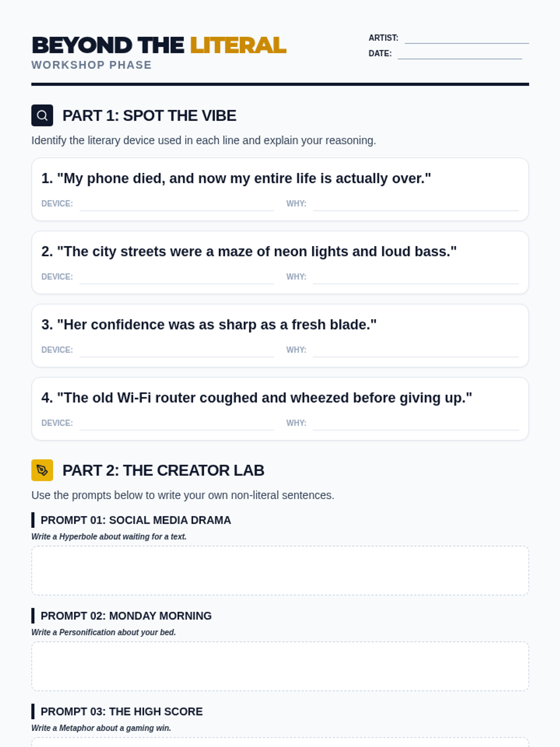Image resolution: width=560 pixels, height=747 pixels.
Task: Click the yellow pen icon beside Part 2
Action: coord(42,470)
